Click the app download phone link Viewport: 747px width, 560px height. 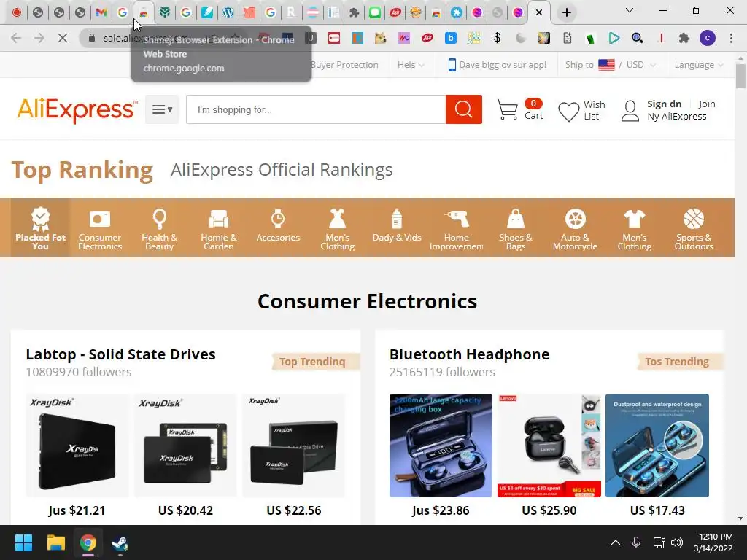pos(497,65)
